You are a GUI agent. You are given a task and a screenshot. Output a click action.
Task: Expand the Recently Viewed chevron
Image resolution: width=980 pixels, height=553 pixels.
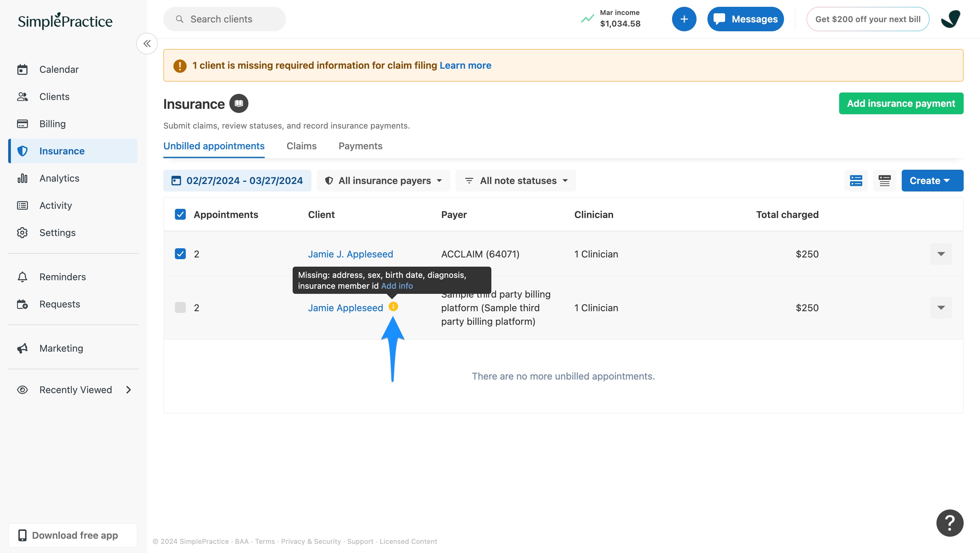click(129, 390)
